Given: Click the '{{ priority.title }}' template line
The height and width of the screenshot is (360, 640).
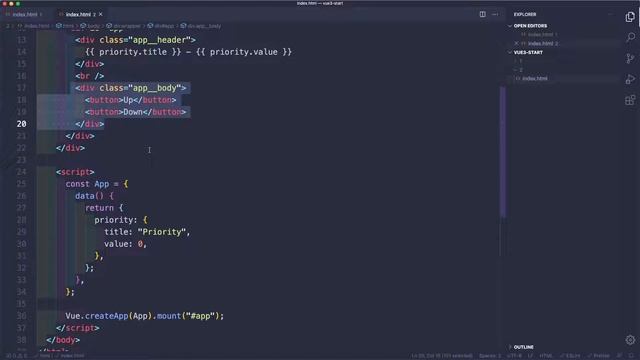Looking at the screenshot, I should 188,52.
